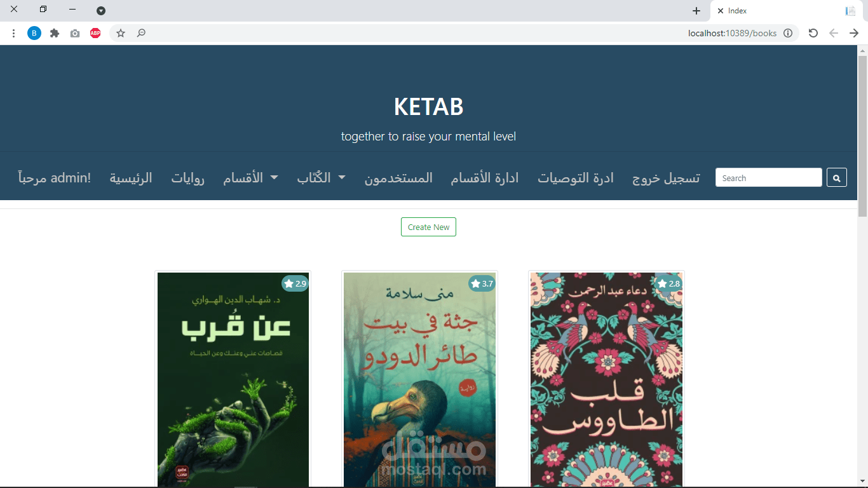The height and width of the screenshot is (488, 868).
Task: Click the Create New button
Action: click(x=428, y=227)
